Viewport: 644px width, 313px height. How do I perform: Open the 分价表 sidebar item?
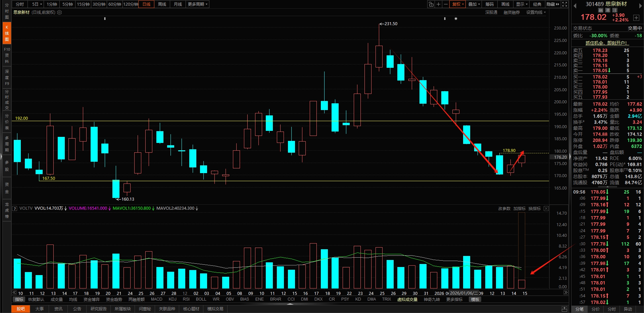tap(7, 122)
